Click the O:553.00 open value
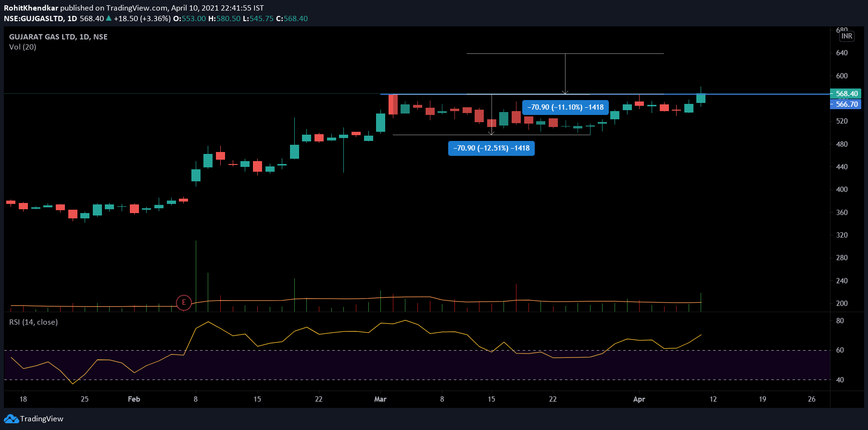 [189, 19]
